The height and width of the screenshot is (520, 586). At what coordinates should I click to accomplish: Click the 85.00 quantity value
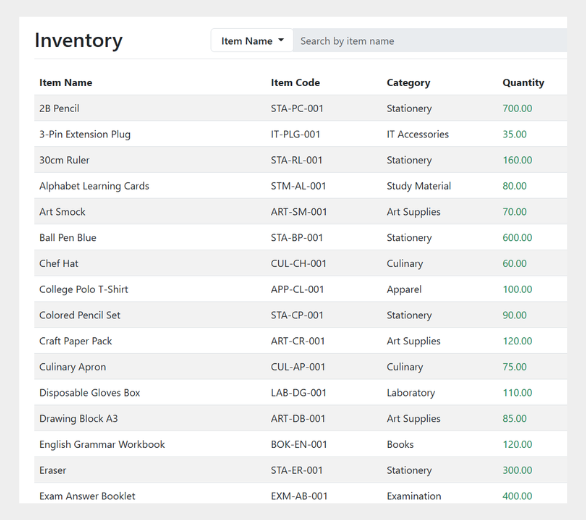coord(514,418)
